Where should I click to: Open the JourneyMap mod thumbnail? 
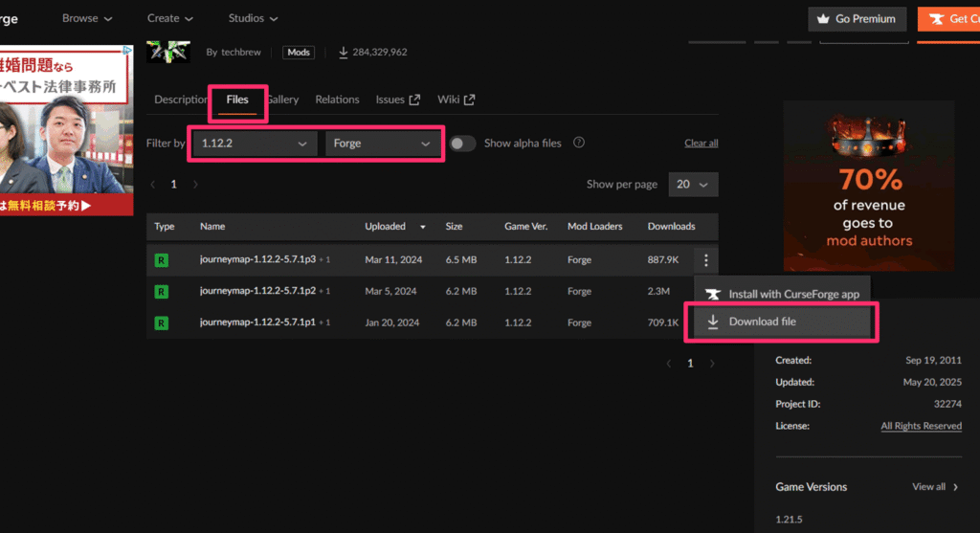tap(168, 52)
